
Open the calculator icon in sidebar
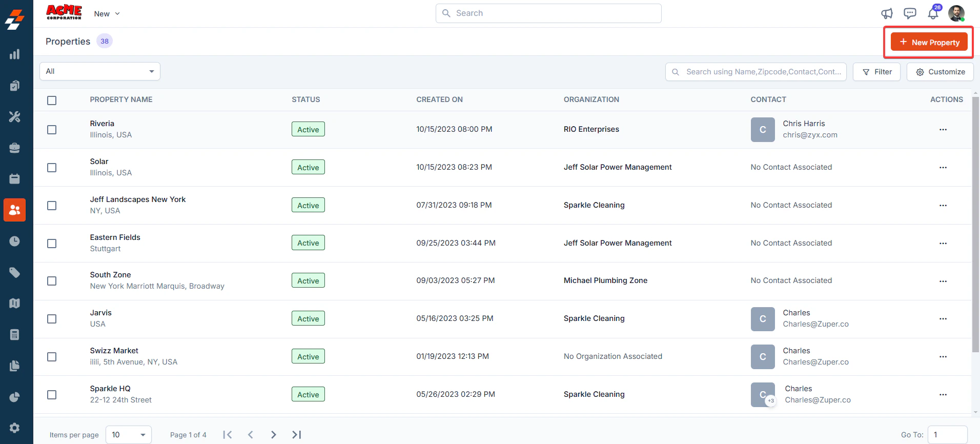(x=14, y=334)
